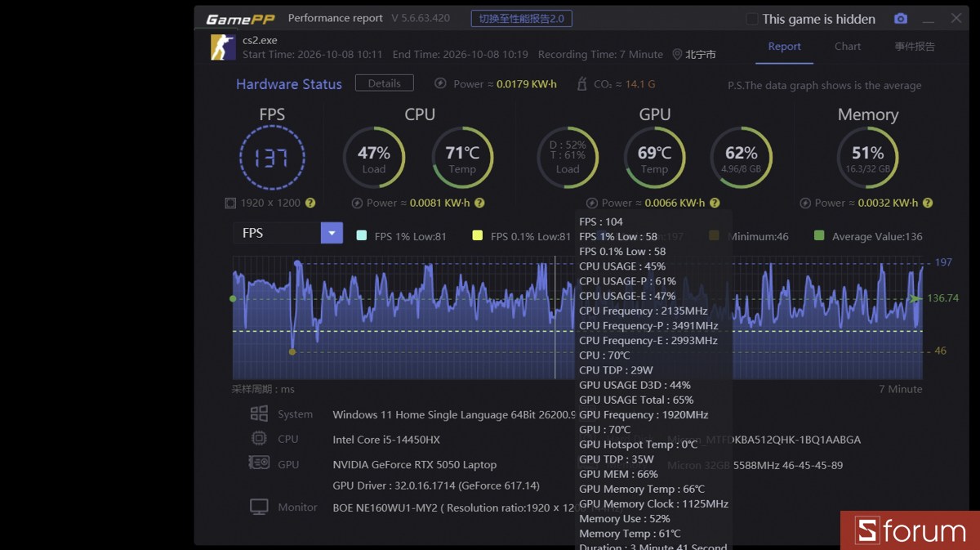980x550 pixels.
Task: Click the V 5.6.63.420 version text
Action: tap(421, 18)
